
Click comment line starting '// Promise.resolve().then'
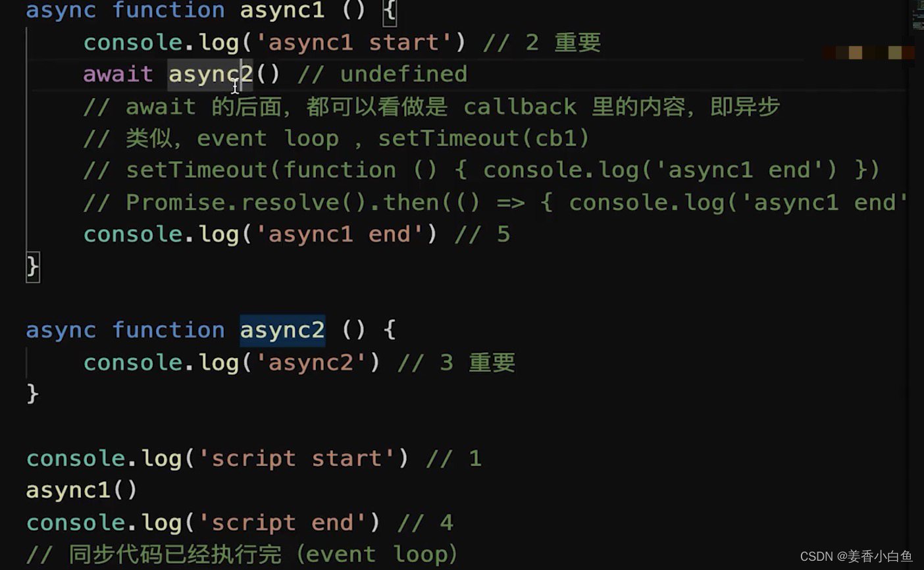(496, 202)
